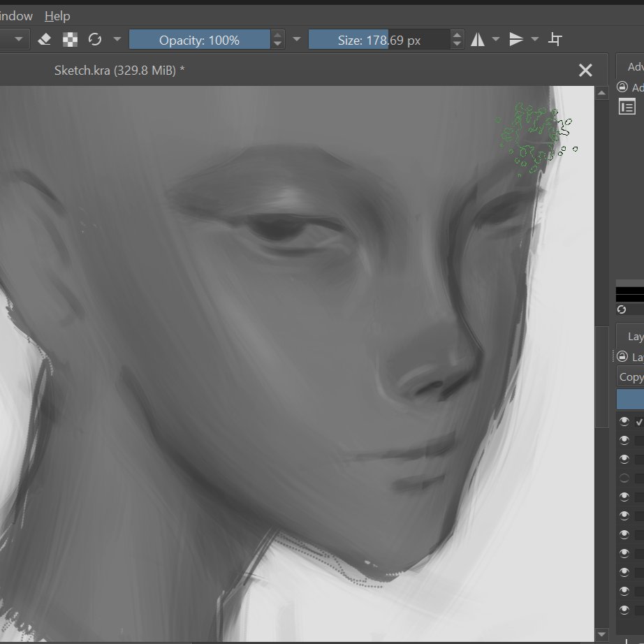Hide the second layer in Layers docker

(x=624, y=439)
